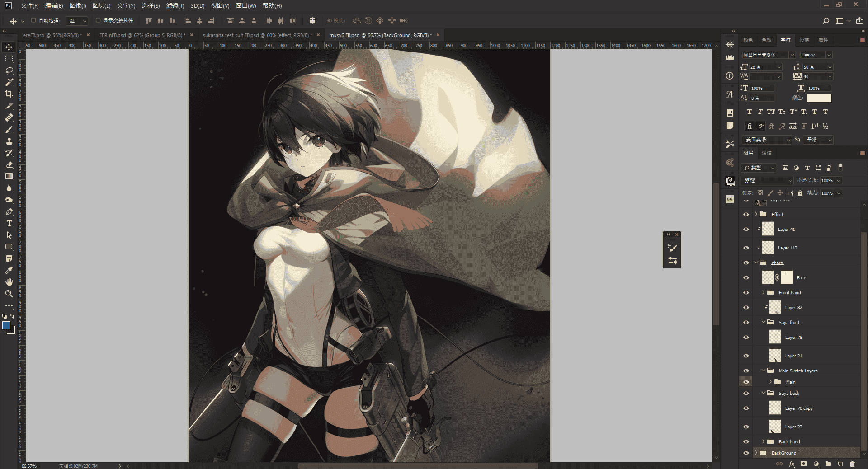Select the Magic Wand tool
Image resolution: width=868 pixels, height=469 pixels.
click(9, 82)
